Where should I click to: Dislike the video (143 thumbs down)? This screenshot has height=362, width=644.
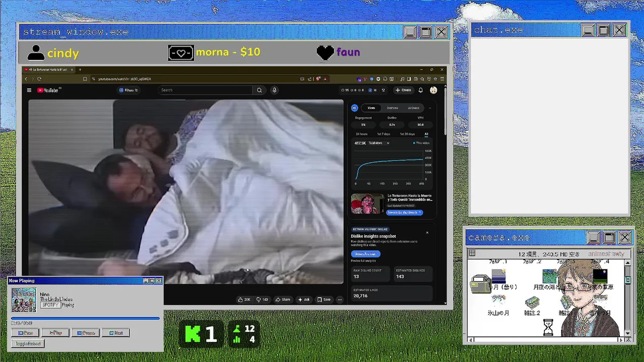tap(262, 300)
